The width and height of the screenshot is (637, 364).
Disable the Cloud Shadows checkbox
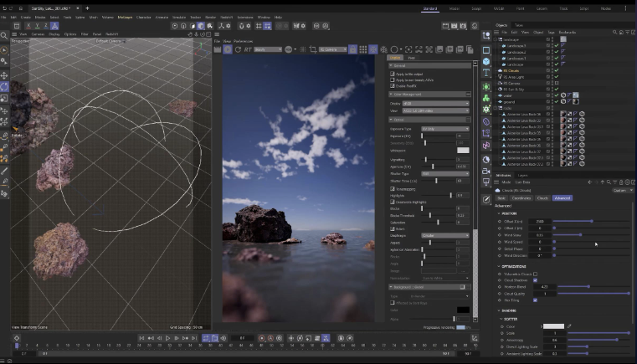pyautogui.click(x=536, y=280)
